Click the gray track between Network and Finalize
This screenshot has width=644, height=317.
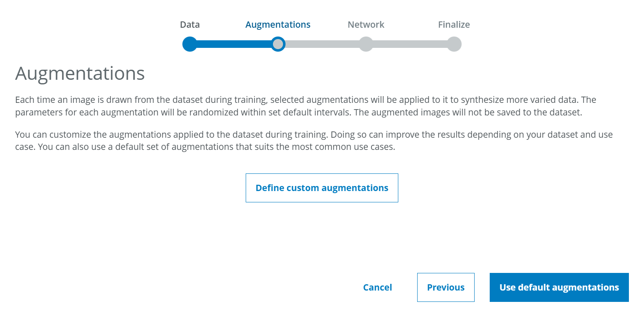click(x=410, y=44)
